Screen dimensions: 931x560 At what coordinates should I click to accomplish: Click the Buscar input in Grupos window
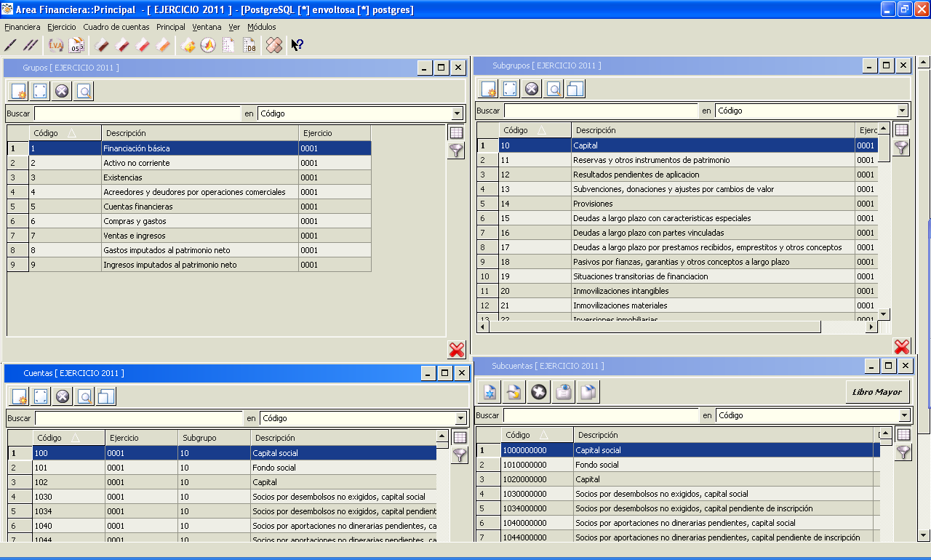point(137,113)
